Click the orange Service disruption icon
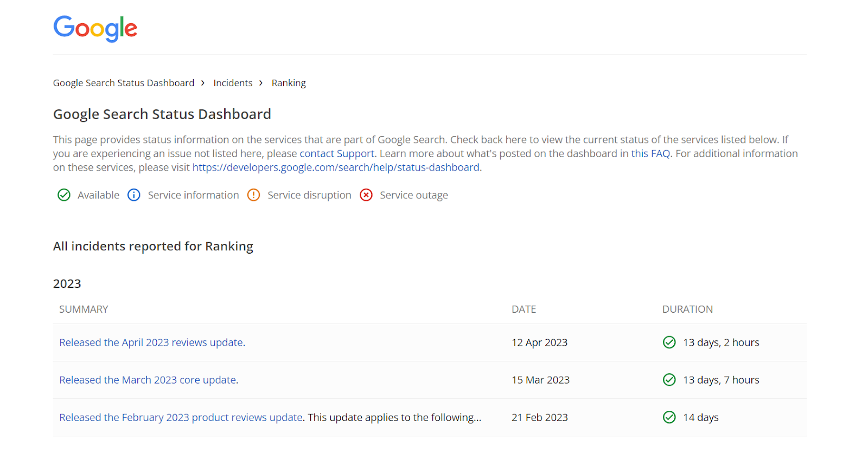 point(253,195)
